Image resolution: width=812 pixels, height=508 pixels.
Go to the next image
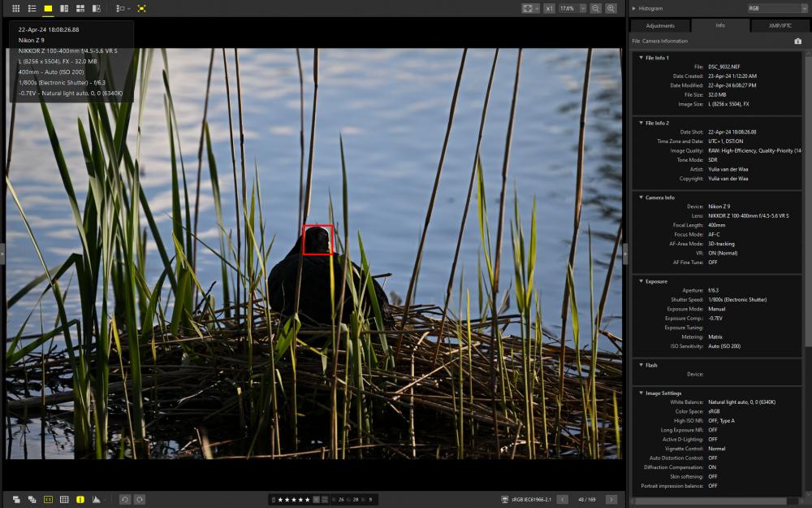[611, 499]
